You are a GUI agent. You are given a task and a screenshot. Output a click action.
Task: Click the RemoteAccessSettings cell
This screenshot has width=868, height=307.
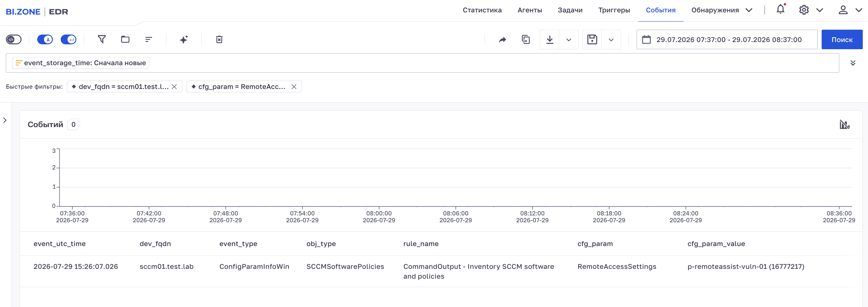(x=617, y=267)
